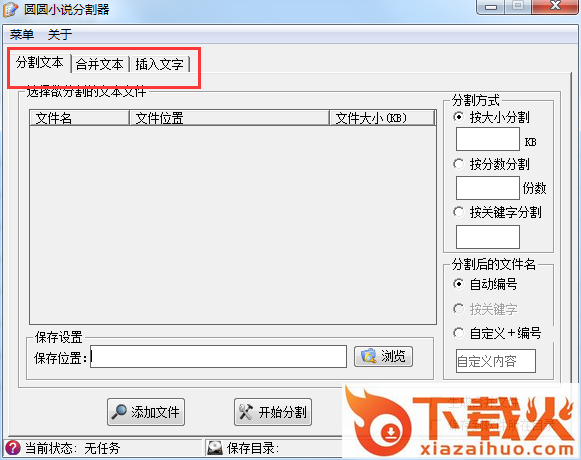
Task: Open the 关于 menu
Action: [x=60, y=34]
